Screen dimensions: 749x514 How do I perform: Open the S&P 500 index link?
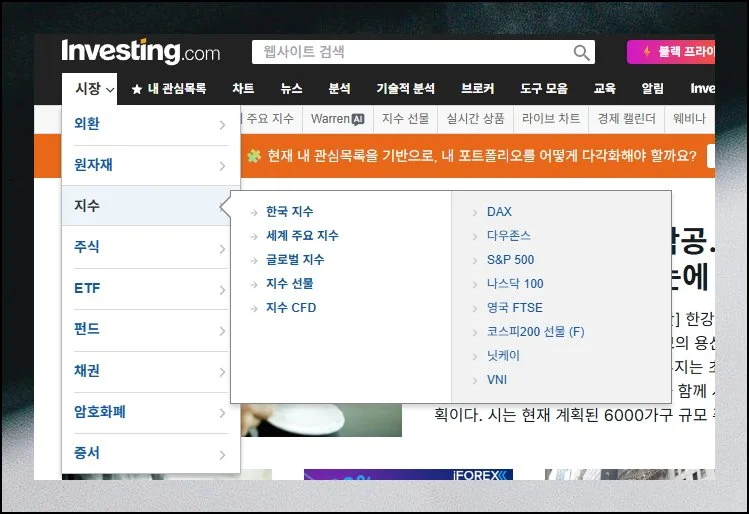point(510,260)
